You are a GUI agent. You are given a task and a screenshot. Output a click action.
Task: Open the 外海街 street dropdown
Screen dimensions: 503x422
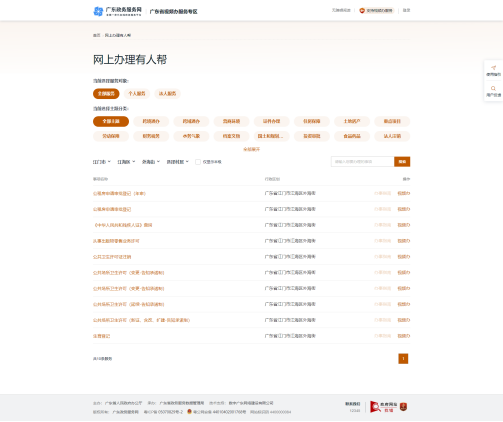(151, 162)
